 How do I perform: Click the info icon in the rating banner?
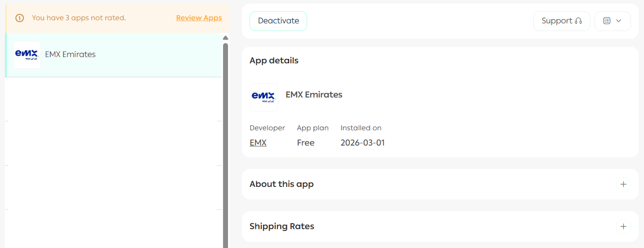[x=19, y=18]
